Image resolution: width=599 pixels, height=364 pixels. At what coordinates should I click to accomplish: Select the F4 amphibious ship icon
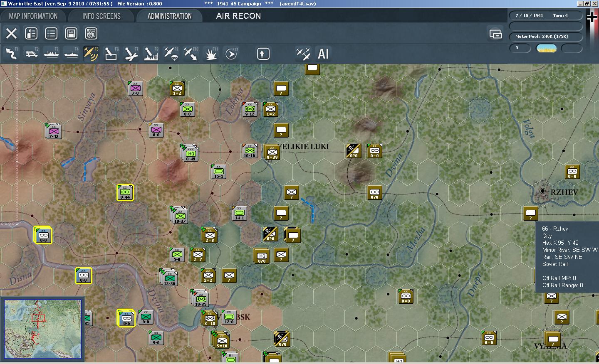[71, 54]
